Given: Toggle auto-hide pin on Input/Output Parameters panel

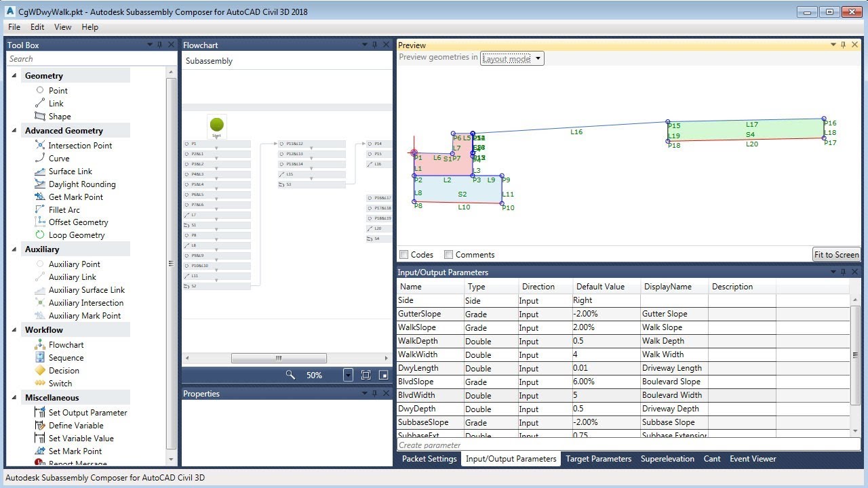Looking at the screenshot, I should [x=844, y=272].
